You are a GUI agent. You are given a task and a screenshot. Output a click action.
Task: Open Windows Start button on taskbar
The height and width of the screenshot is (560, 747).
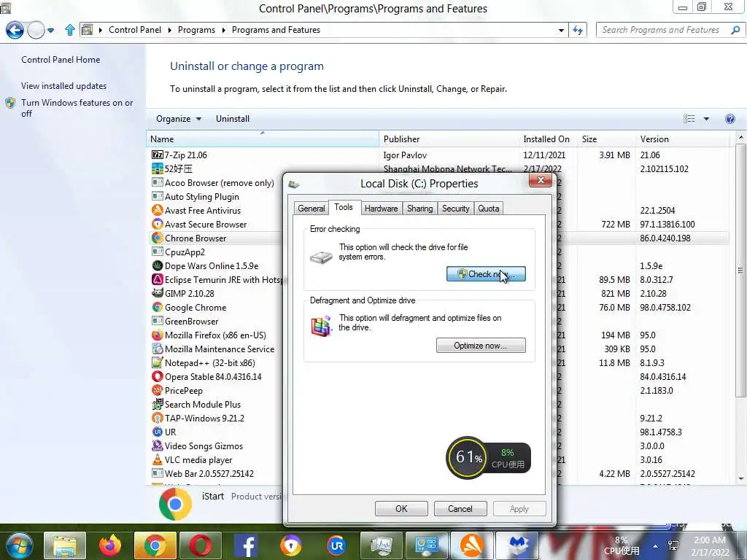(x=20, y=545)
